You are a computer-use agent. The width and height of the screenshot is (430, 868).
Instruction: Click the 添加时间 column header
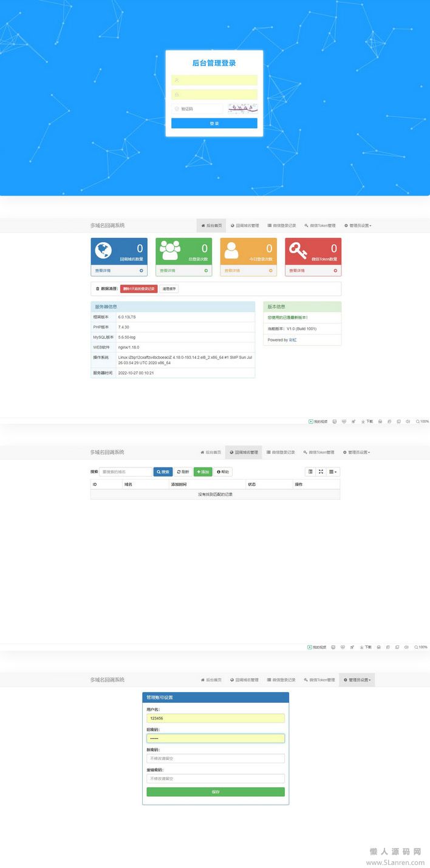click(x=208, y=484)
